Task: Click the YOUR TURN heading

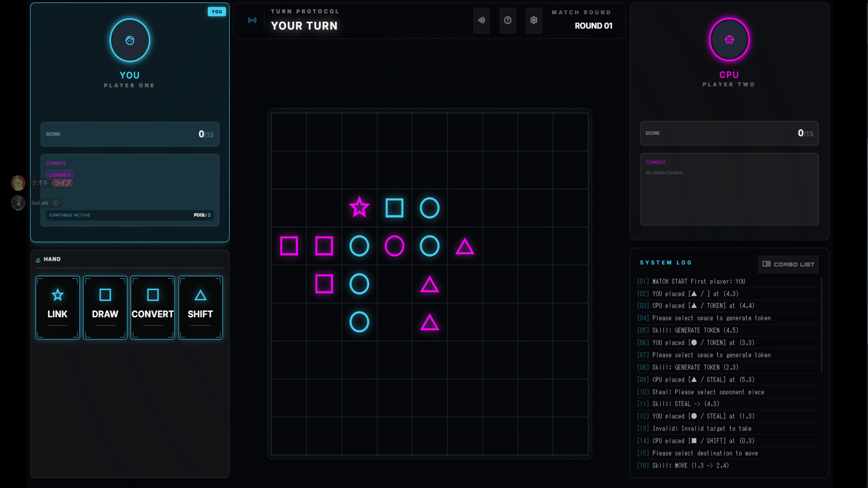Action: click(304, 26)
